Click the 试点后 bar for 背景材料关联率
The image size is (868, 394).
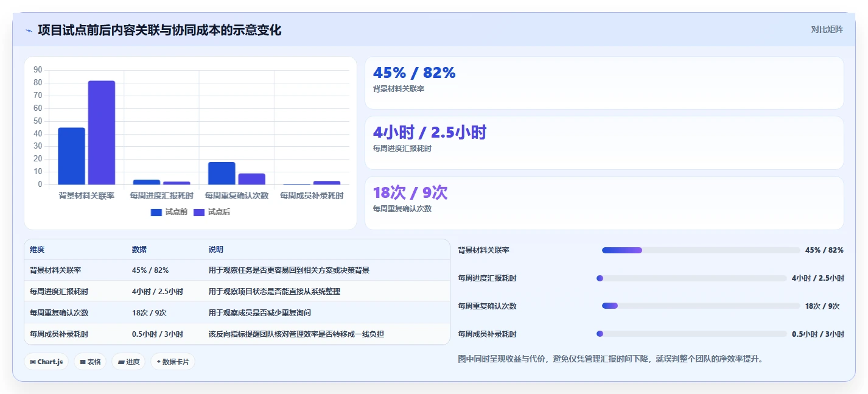point(101,132)
